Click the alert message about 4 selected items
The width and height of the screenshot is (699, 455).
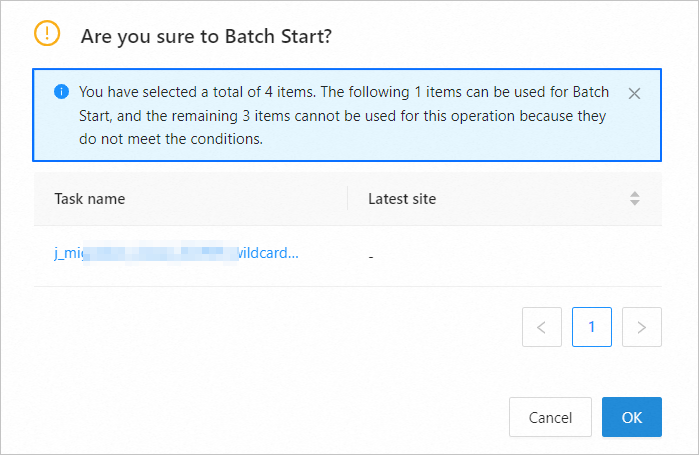pyautogui.click(x=344, y=115)
